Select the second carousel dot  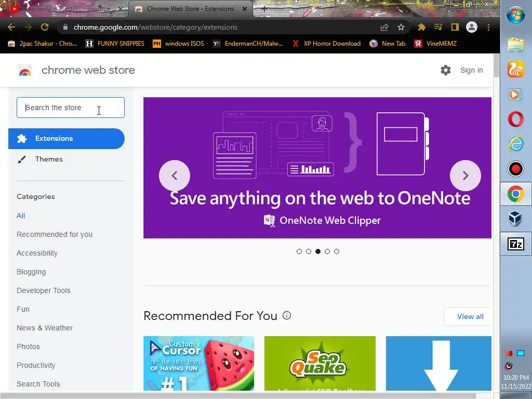309,251
